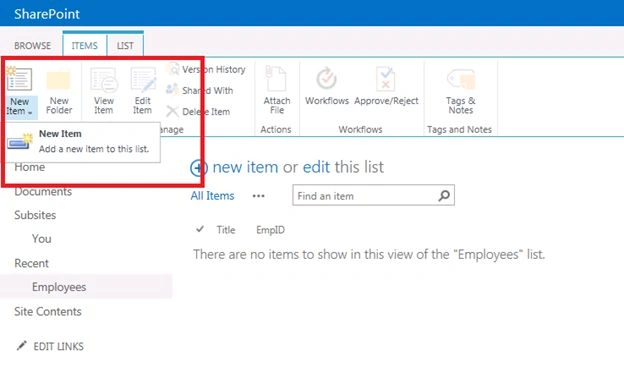Open the You subsite link
The image size is (624, 384).
point(41,239)
